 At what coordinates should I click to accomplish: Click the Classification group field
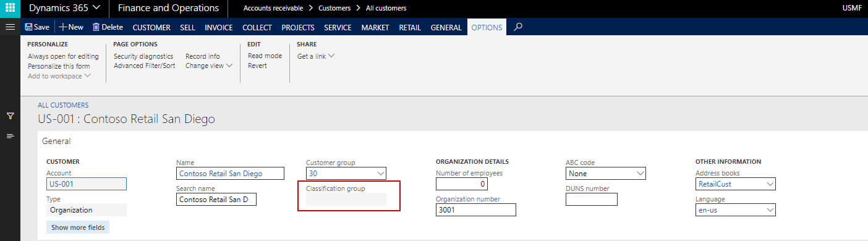click(346, 199)
